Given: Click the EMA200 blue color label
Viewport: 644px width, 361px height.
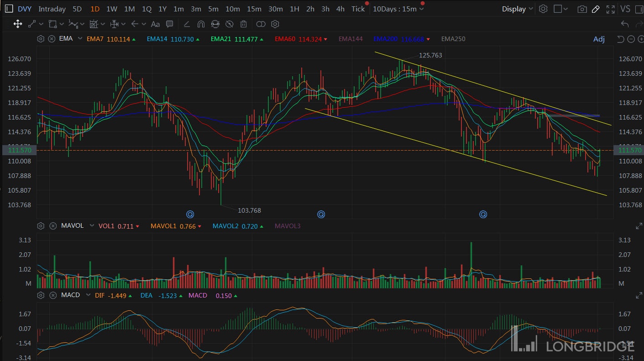Looking at the screenshot, I should point(385,39).
